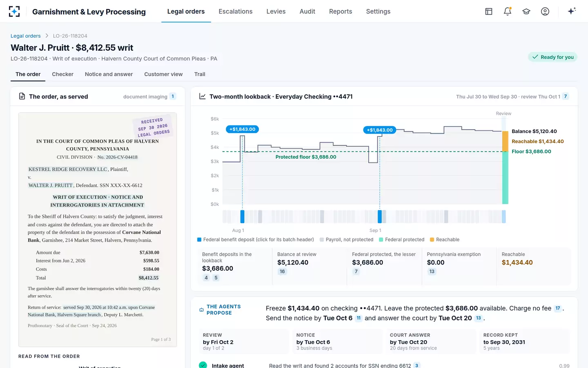
Task: Click the Record kept 'to Sep 30, 2031' card
Action: (524, 341)
